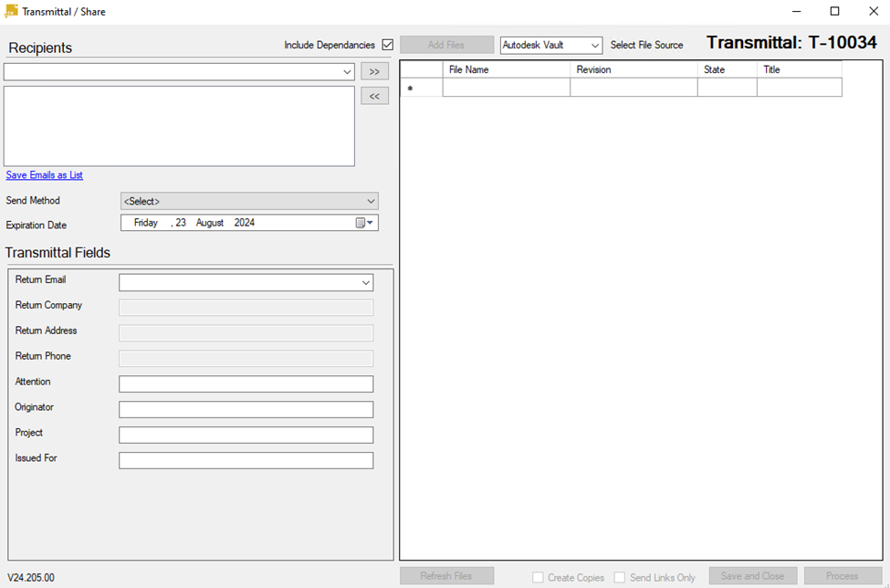Expand the Send Method dropdown
890x588 pixels.
tap(249, 201)
